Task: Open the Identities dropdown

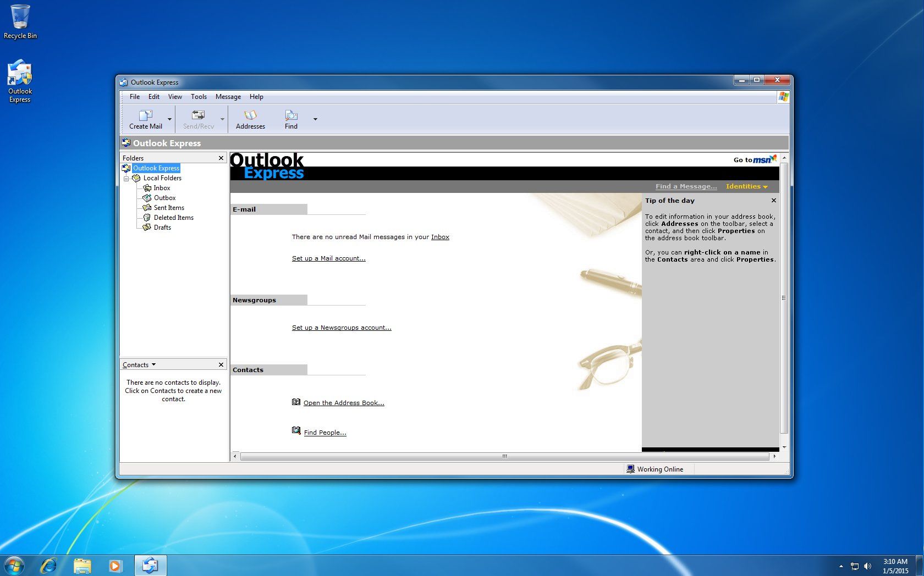Action: tap(746, 186)
